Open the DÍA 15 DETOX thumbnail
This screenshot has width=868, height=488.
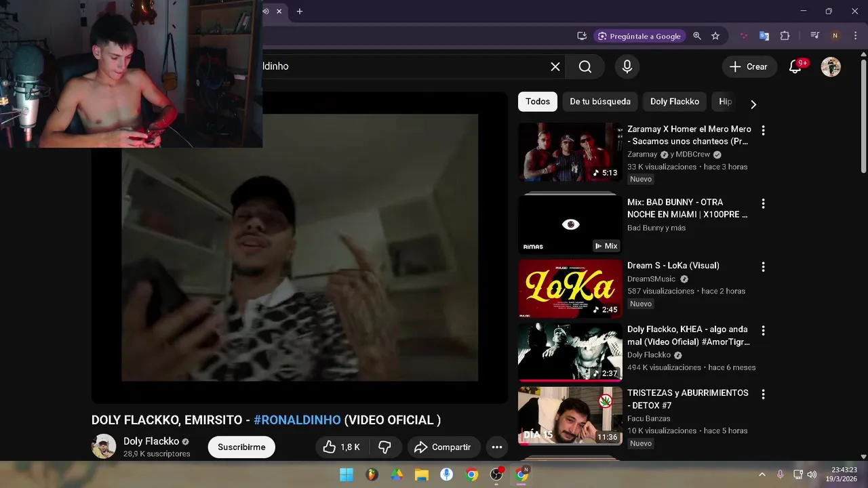tap(570, 416)
